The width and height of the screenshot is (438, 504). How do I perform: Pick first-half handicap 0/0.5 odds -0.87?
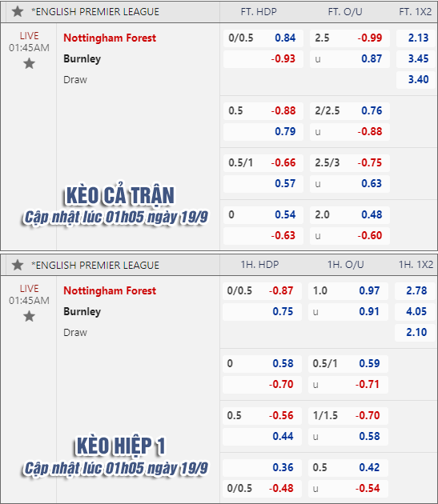click(x=281, y=290)
